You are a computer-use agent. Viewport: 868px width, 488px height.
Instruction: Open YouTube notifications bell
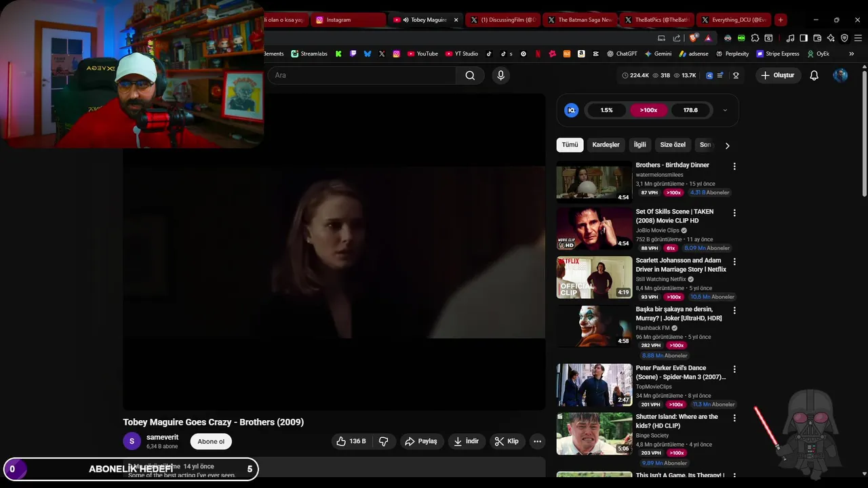tap(814, 75)
